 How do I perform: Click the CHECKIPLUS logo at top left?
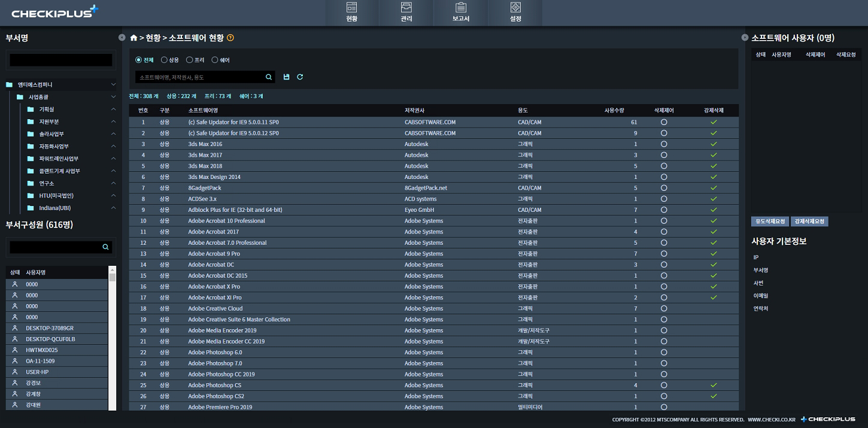click(54, 12)
